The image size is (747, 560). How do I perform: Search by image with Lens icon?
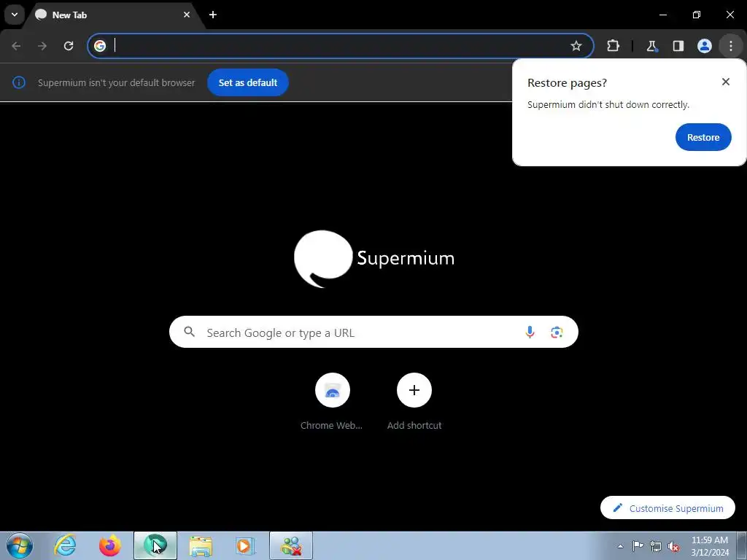click(557, 332)
